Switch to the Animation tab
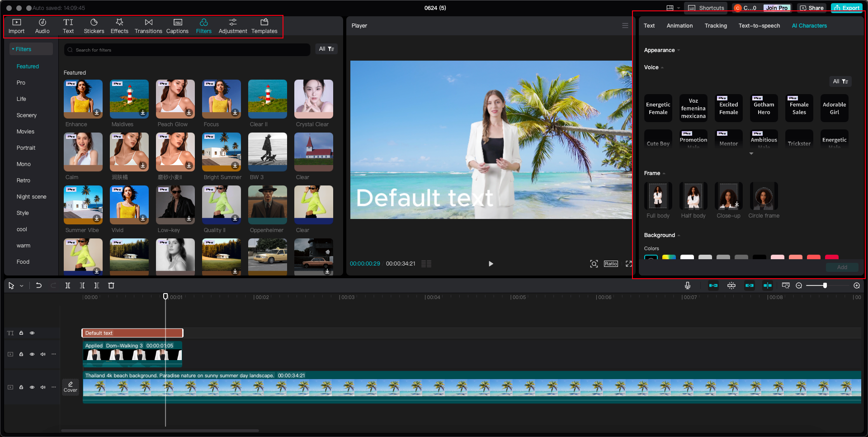 679,26
